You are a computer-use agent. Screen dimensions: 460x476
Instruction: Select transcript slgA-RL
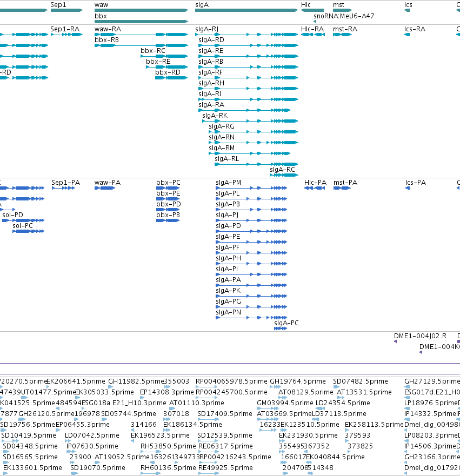[x=256, y=164]
